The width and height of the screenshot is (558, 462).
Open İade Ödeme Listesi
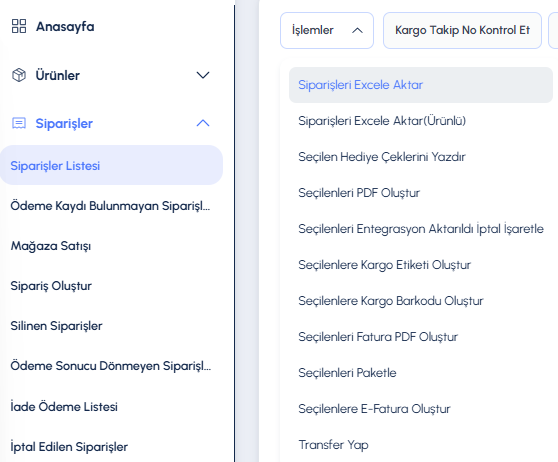point(64,406)
